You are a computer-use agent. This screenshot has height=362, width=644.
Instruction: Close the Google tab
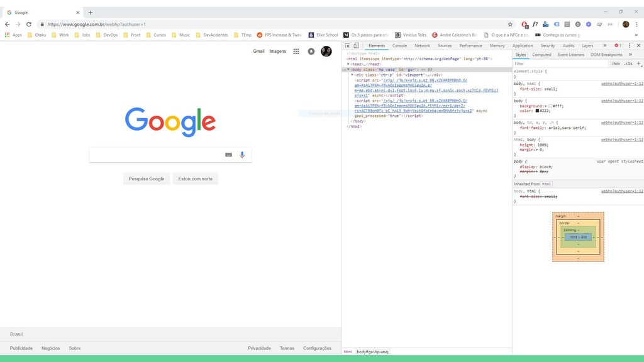tap(77, 13)
